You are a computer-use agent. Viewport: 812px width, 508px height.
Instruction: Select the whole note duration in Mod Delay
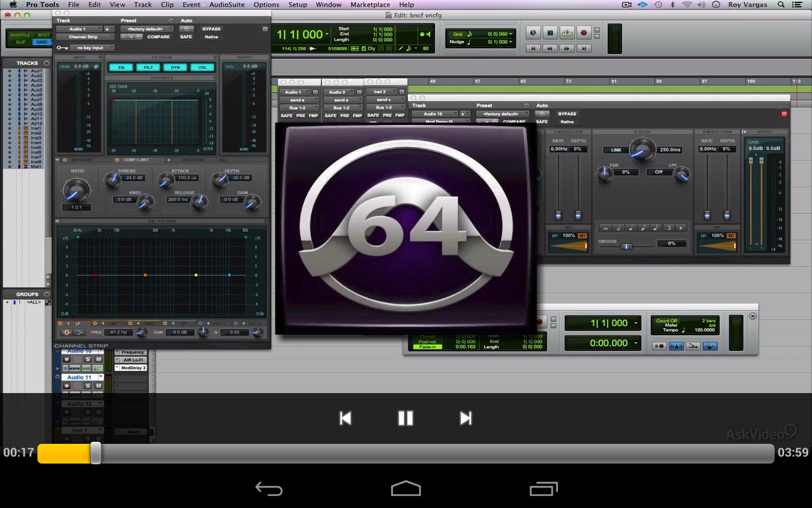(606, 227)
